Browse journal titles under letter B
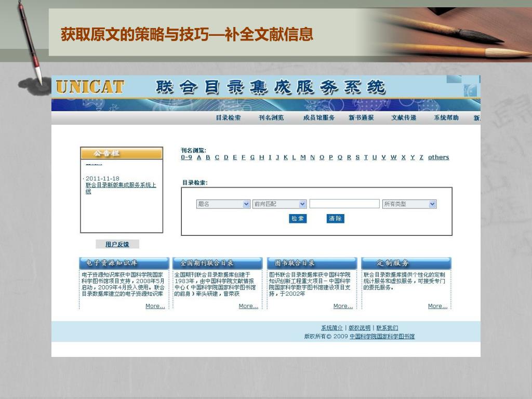This screenshot has height=399, width=532. click(x=208, y=157)
